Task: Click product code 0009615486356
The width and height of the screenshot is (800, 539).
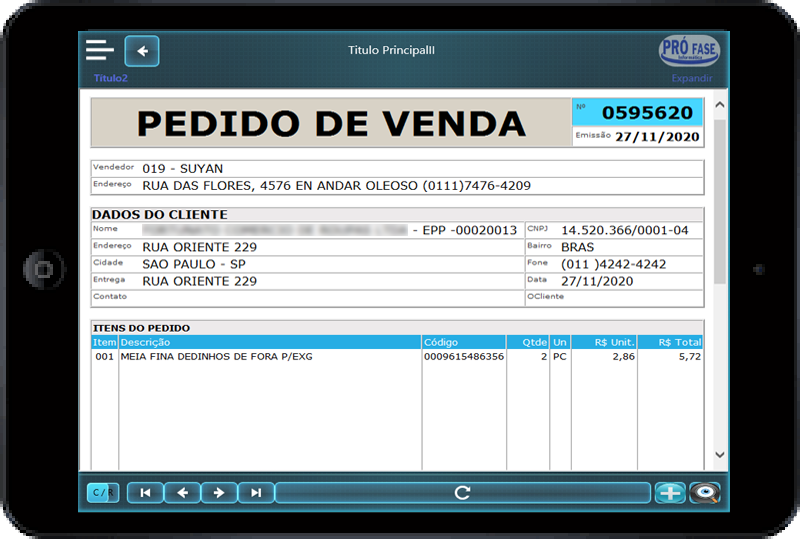Action: (x=464, y=356)
